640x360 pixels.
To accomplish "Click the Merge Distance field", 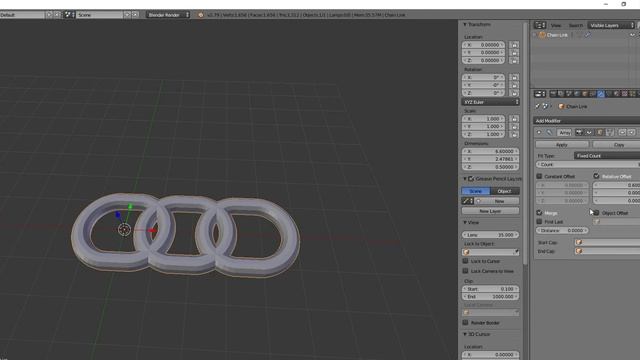I will (562, 230).
